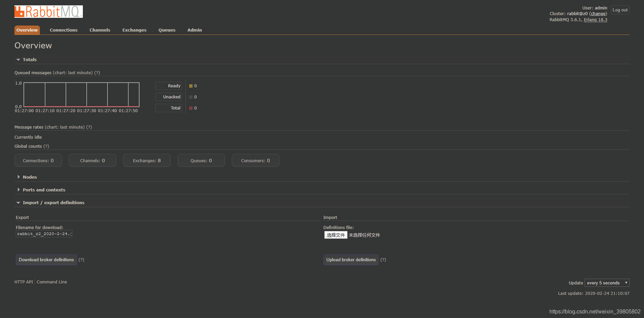The height and width of the screenshot is (318, 644).
Task: Open the HTTP API link
Action: (x=24, y=282)
